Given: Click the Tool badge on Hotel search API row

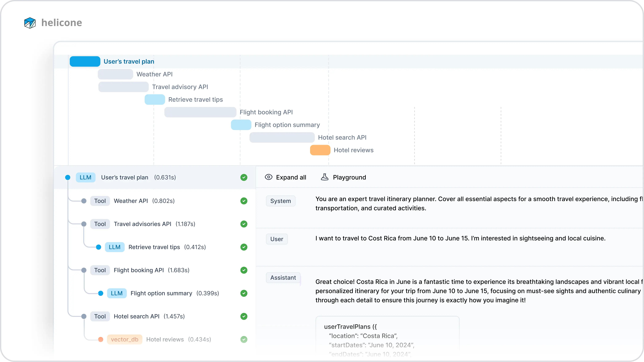Looking at the screenshot, I should click(100, 317).
